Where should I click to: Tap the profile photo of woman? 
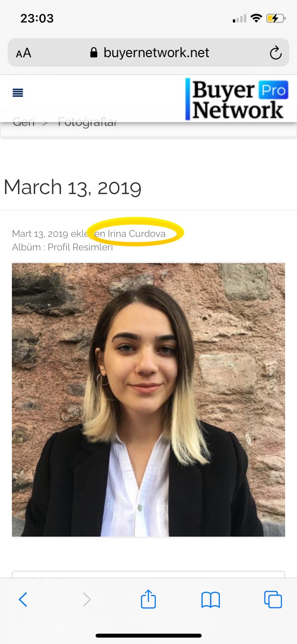(148, 400)
